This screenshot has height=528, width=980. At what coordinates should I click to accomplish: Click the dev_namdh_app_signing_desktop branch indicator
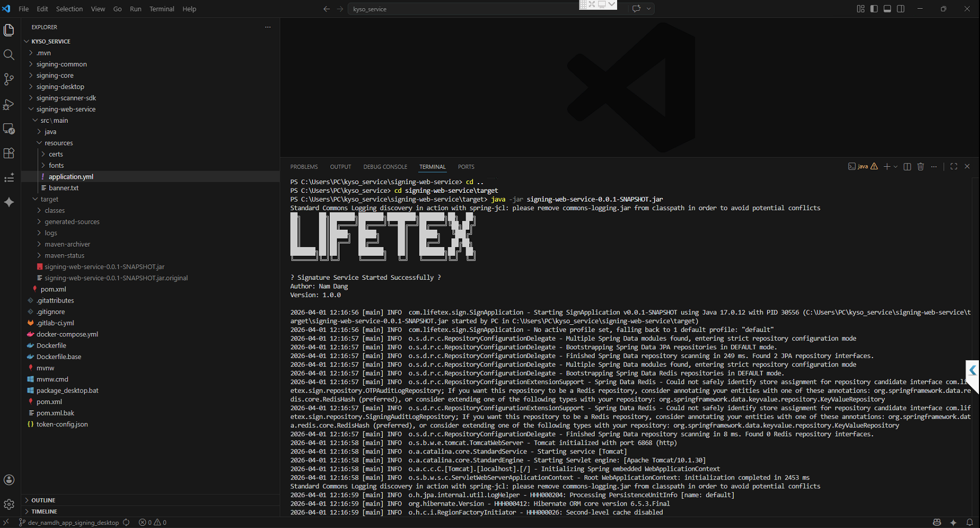[73, 523]
